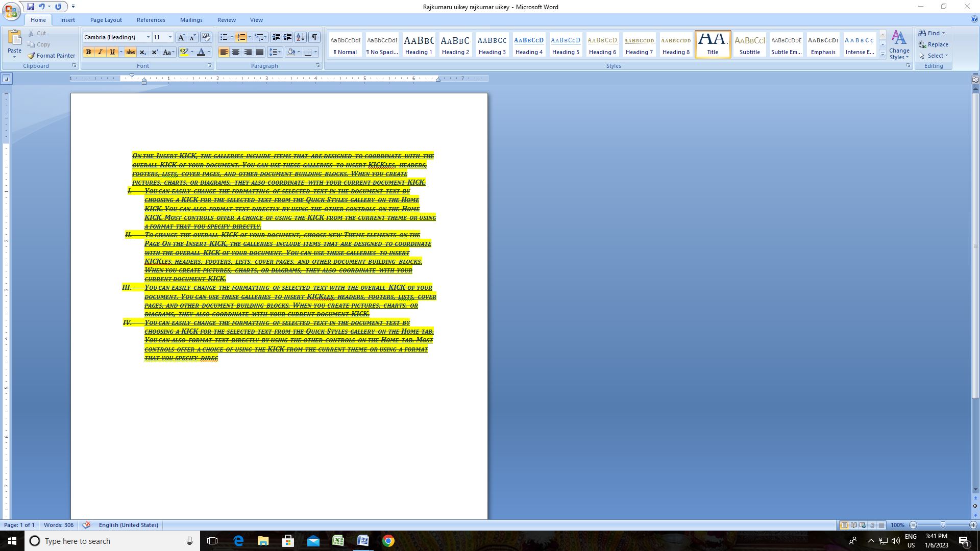This screenshot has height=551, width=980.
Task: Toggle Bold formatting off
Action: click(x=88, y=52)
